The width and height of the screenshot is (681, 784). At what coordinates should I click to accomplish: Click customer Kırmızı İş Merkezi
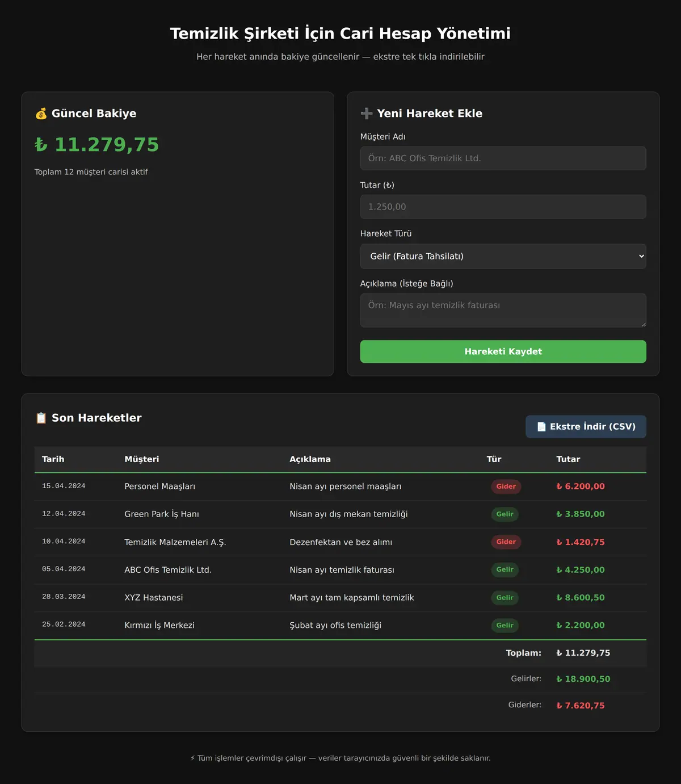pyautogui.click(x=159, y=626)
